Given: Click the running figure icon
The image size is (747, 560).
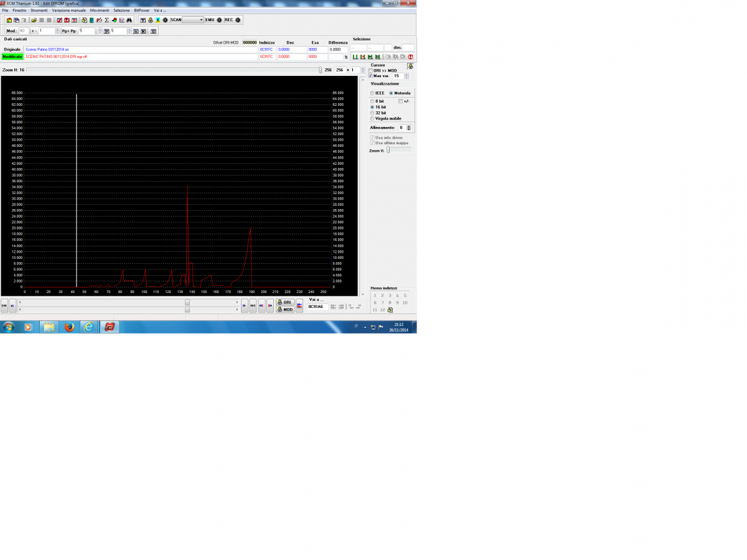Looking at the screenshot, I should point(157,20).
